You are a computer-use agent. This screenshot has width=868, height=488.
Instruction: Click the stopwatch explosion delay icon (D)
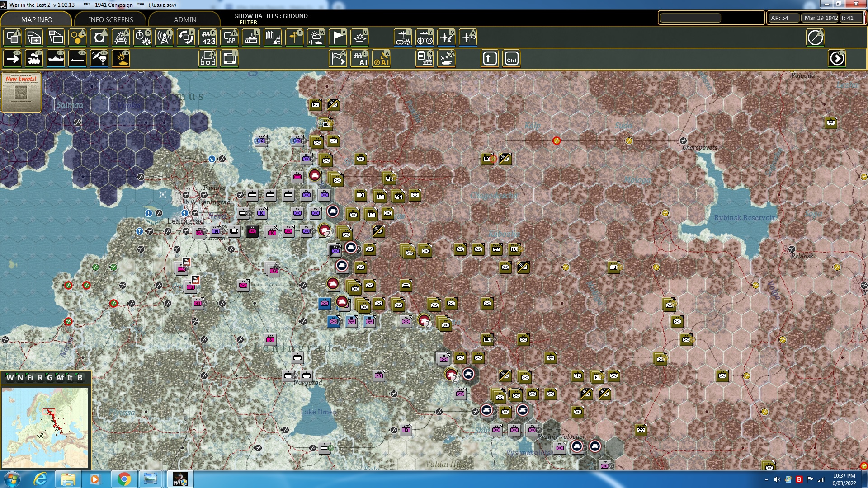142,38
